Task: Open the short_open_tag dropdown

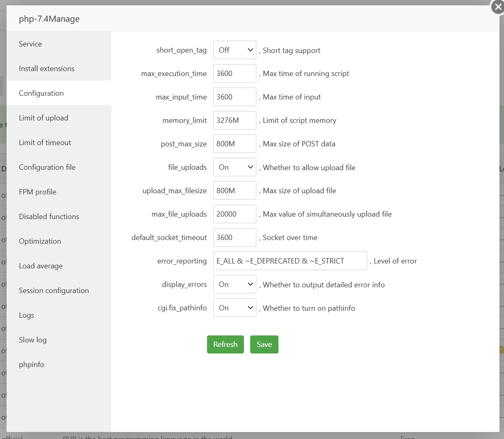Action: pos(235,50)
